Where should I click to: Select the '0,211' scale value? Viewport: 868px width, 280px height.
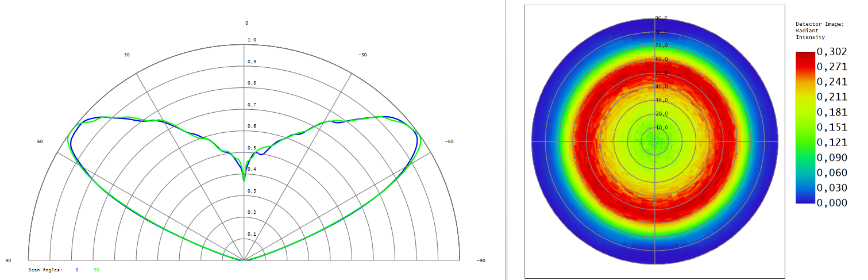click(x=833, y=97)
